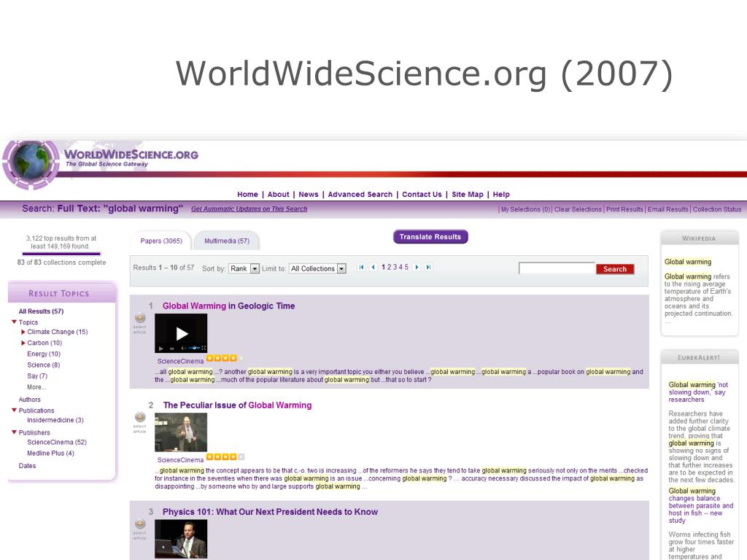
Task: Filter by Medline Plus (4) publisher
Action: [50, 453]
